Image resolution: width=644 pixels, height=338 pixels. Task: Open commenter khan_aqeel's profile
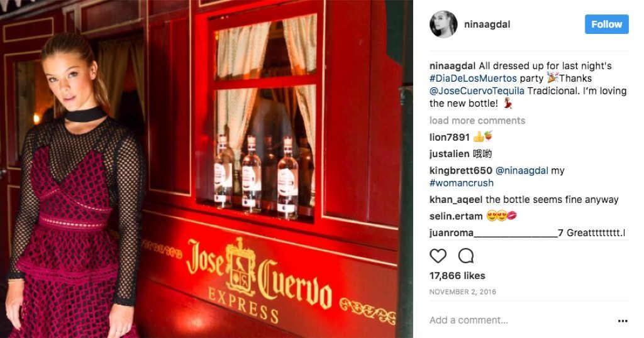point(456,200)
